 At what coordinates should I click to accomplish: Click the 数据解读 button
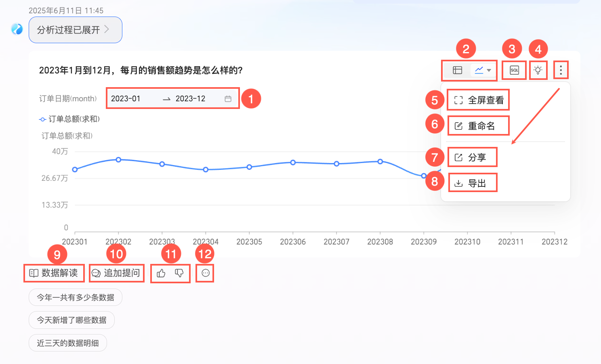click(54, 273)
